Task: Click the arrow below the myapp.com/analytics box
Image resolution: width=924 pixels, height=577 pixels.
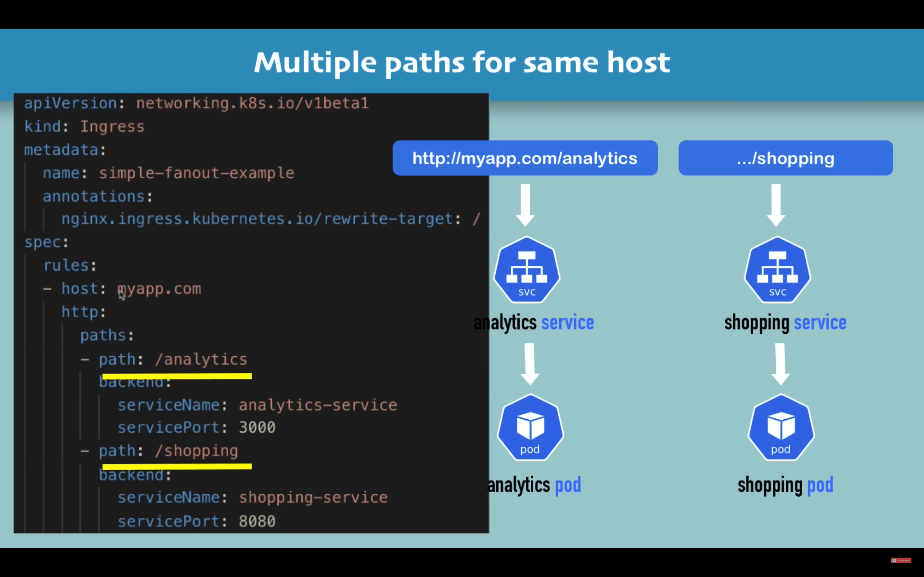Action: [525, 205]
